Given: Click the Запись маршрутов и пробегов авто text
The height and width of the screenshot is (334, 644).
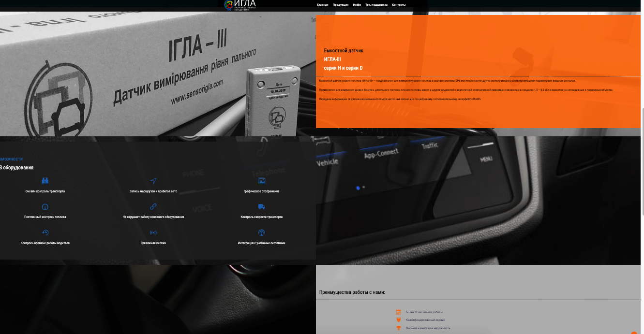Looking at the screenshot, I should pos(153,191).
